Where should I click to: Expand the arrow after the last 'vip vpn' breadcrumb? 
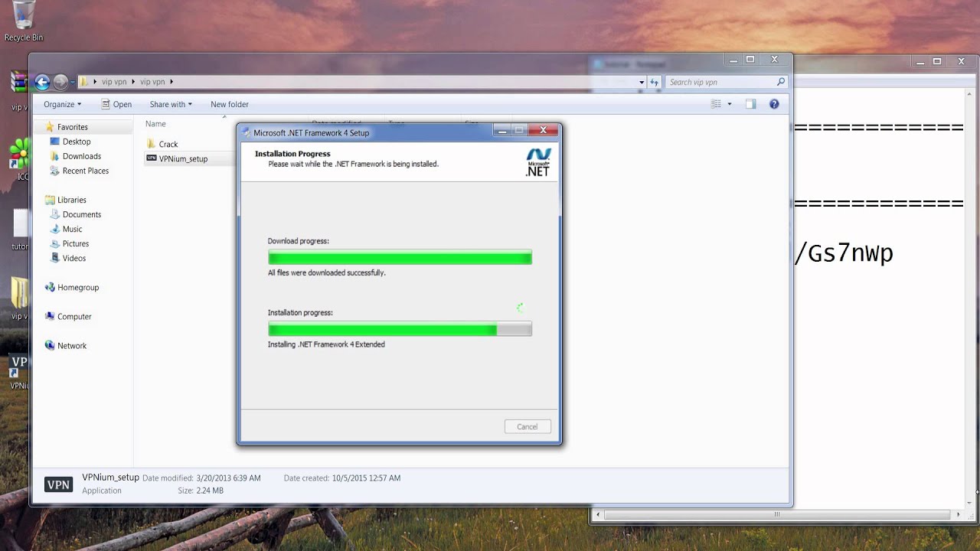[171, 82]
